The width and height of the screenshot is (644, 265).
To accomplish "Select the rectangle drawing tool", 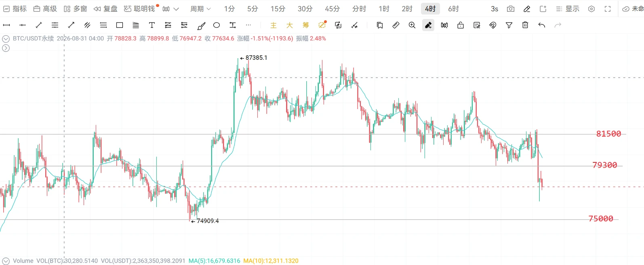I will tap(120, 25).
